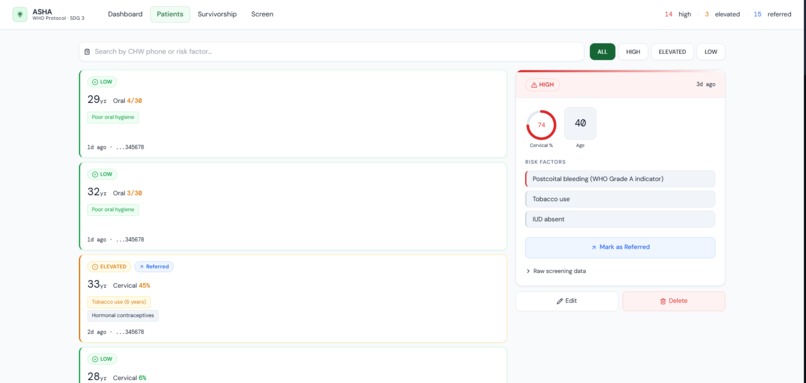The width and height of the screenshot is (806, 383).
Task: Click the HIGH warning badge in detail panel
Action: [542, 85]
